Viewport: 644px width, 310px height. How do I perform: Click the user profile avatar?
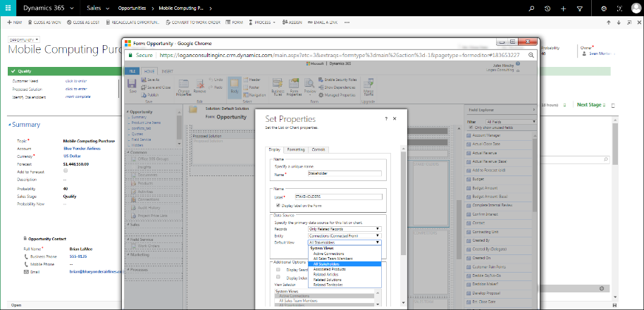636,8
